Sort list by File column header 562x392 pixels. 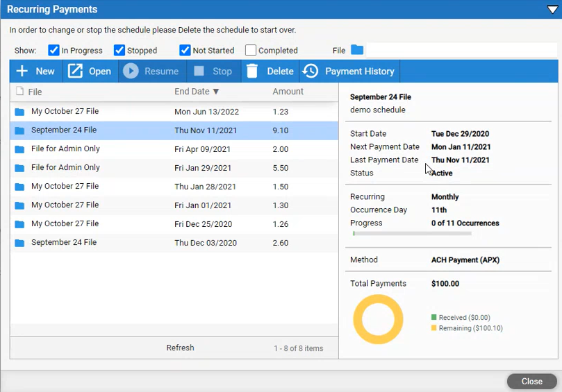click(x=35, y=92)
